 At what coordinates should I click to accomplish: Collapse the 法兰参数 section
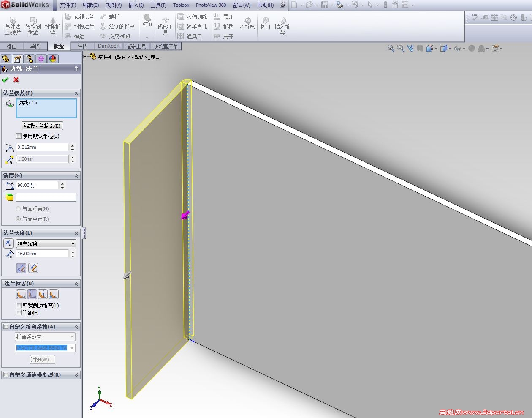pyautogui.click(x=76, y=93)
